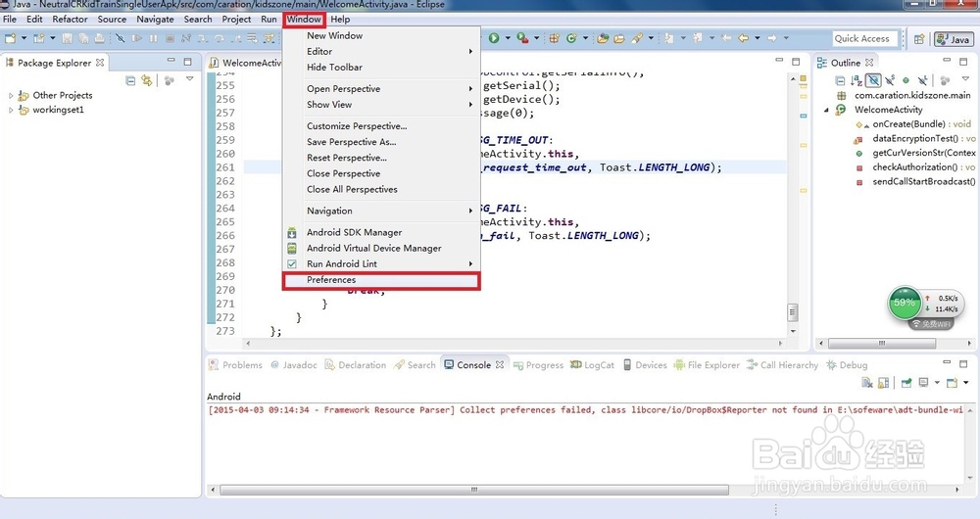
Task: Expand the Open Perspective submenu
Action: click(x=470, y=89)
